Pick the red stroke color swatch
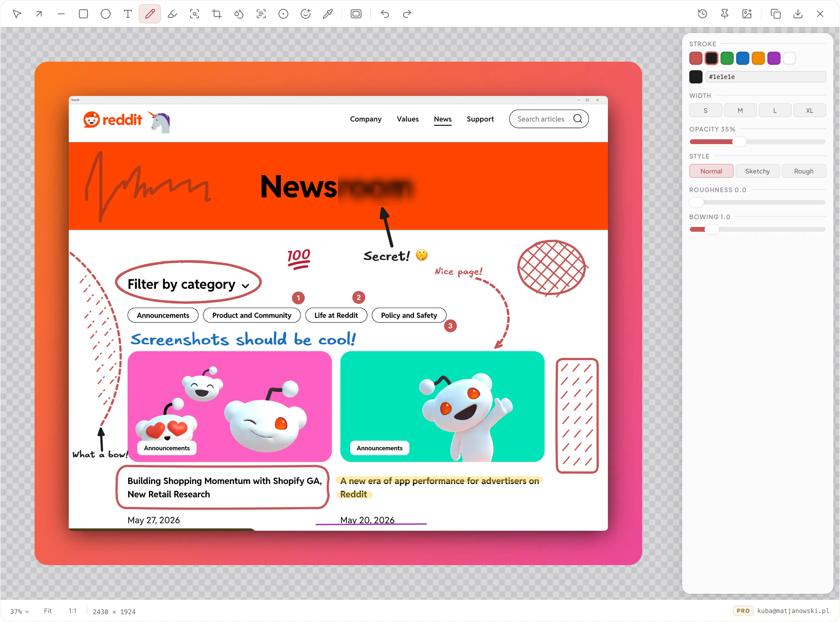 tap(696, 58)
